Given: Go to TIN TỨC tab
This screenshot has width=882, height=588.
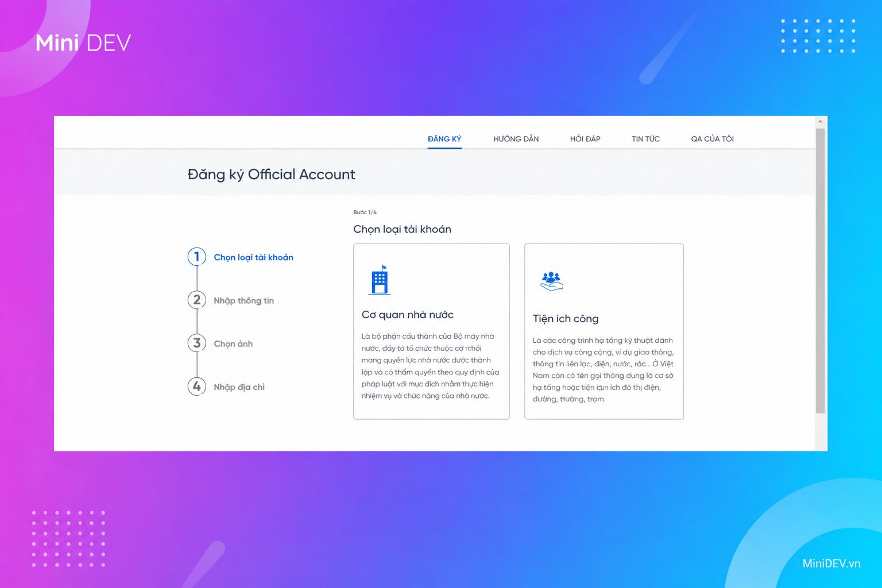Looking at the screenshot, I should tap(645, 139).
